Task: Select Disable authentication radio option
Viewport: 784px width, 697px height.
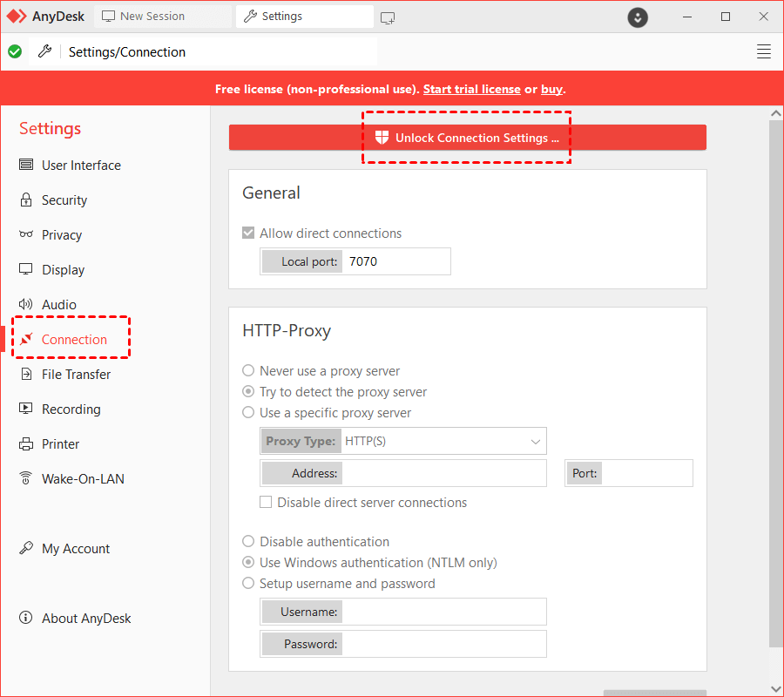Action: pos(248,541)
